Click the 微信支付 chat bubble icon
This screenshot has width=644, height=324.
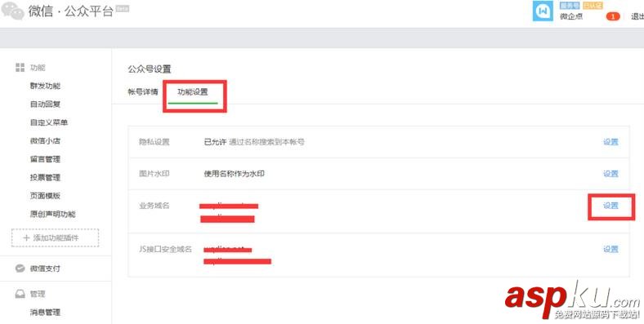coord(20,269)
